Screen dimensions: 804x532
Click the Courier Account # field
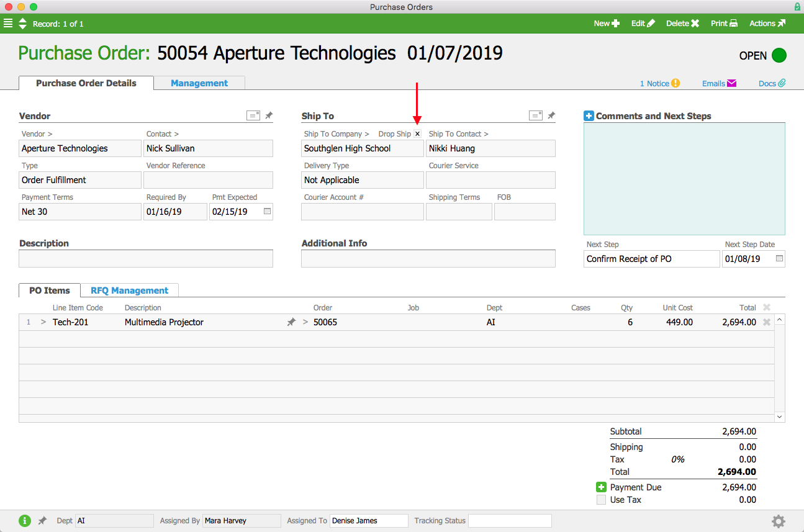[363, 212]
